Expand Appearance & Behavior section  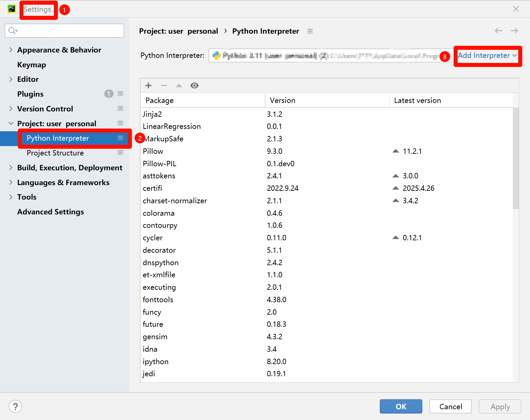11,50
